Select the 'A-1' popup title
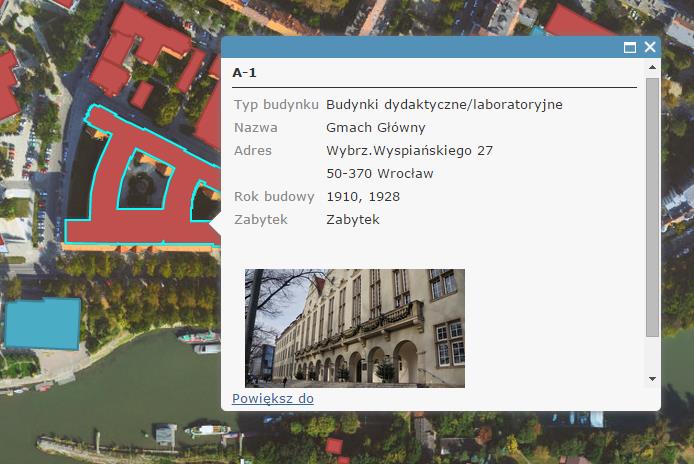The width and height of the screenshot is (694, 464). tap(244, 73)
